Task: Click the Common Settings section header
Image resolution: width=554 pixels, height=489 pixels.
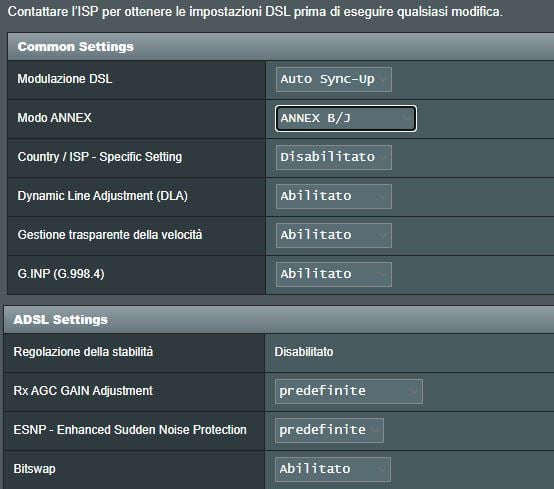Action: click(281, 47)
